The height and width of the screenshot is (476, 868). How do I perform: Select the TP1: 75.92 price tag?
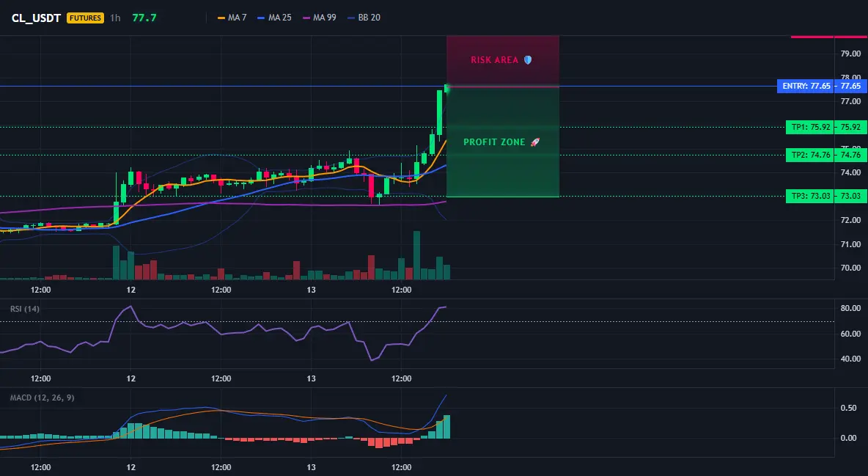(x=810, y=128)
